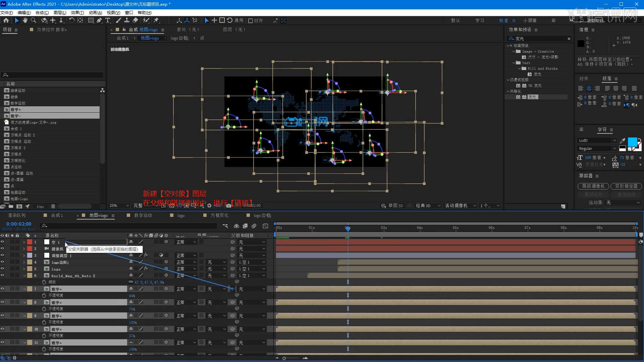644x362 pixels.
Task: Enable the 对齐 snapping checkbox
Action: (250, 21)
